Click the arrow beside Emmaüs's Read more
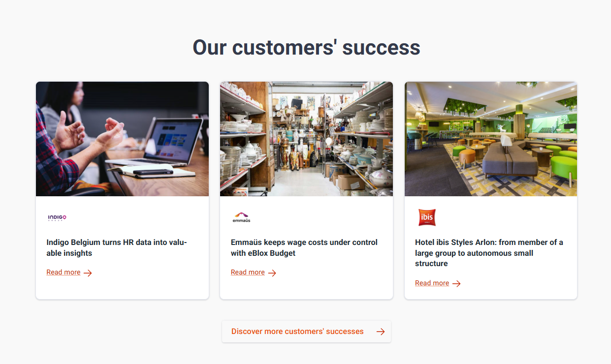The image size is (611, 364). pos(272,273)
